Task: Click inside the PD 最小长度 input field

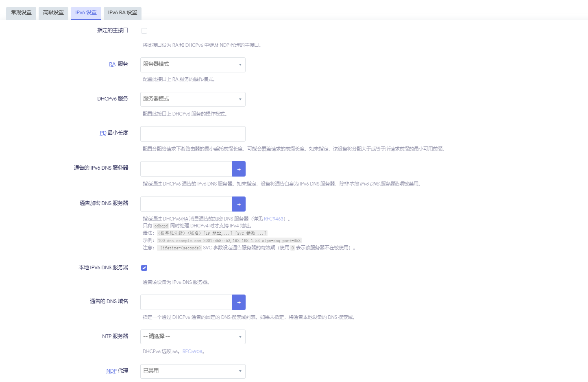Action: click(192, 133)
